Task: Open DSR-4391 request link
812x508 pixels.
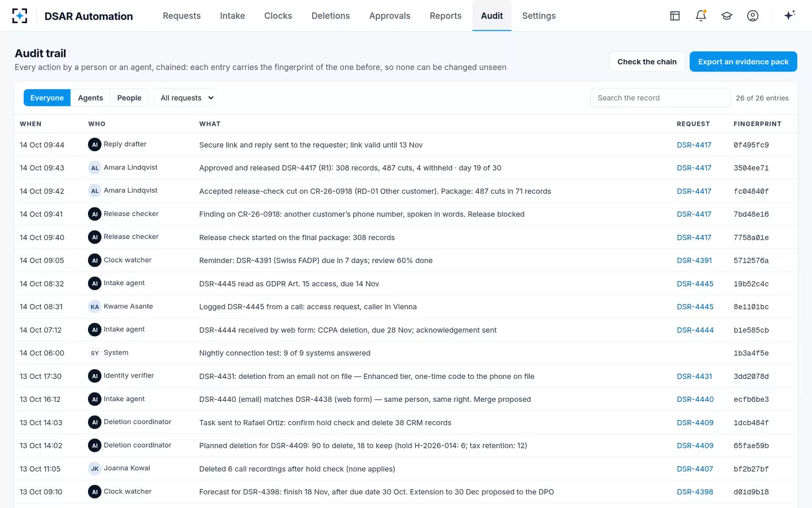Action: pos(694,261)
